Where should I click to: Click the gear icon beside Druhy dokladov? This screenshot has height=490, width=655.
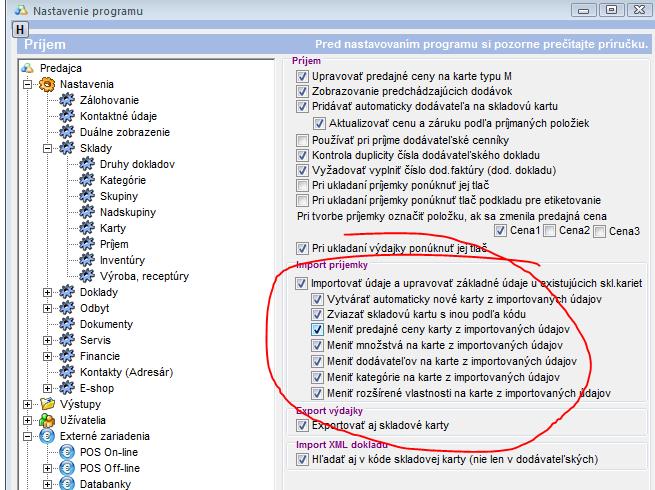[x=87, y=164]
